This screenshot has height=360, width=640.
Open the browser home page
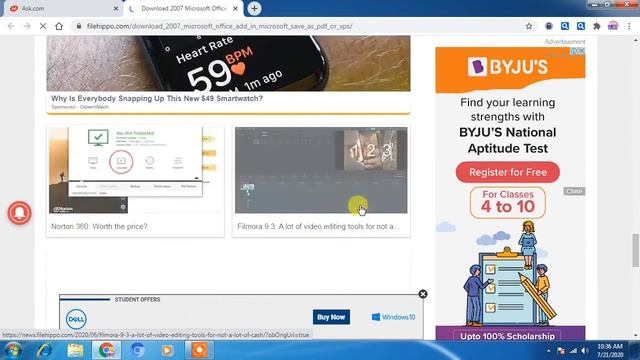tap(59, 26)
